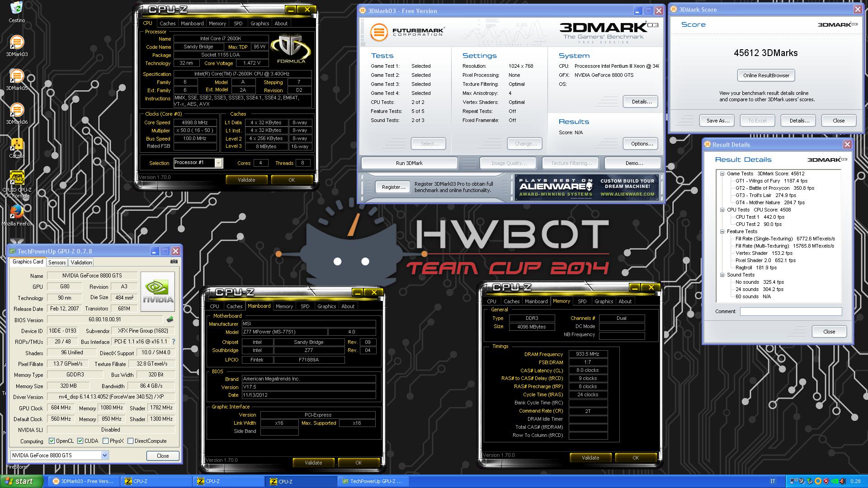868x488 pixels.
Task: Collapse the Feature Tests tree node
Action: coord(722,231)
